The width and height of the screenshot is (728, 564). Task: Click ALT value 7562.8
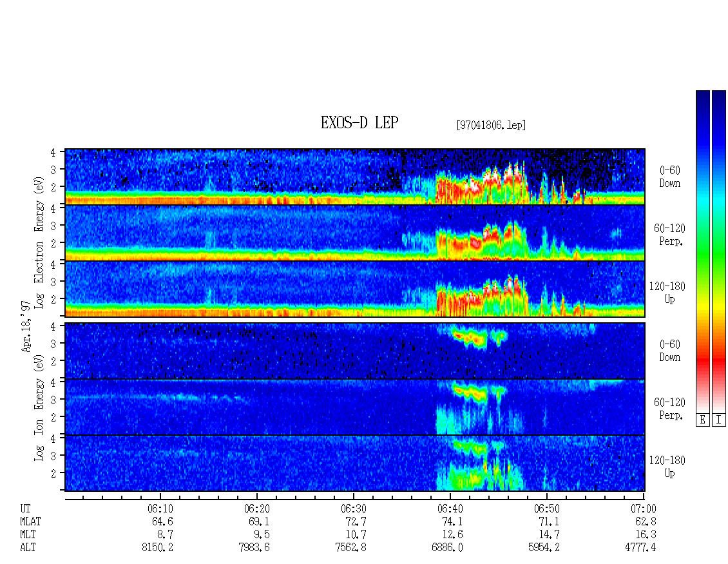pos(350,548)
